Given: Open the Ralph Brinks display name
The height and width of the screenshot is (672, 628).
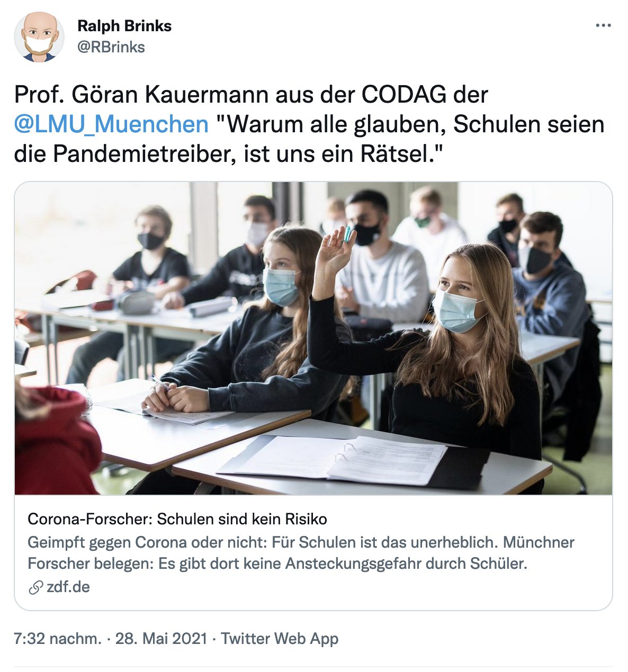Looking at the screenshot, I should (124, 26).
